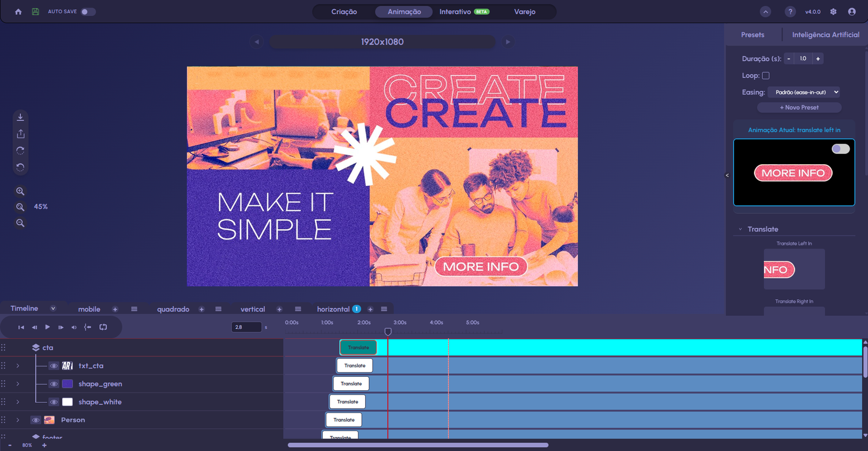Open the settings gear icon
The width and height of the screenshot is (868, 451).
[833, 11]
